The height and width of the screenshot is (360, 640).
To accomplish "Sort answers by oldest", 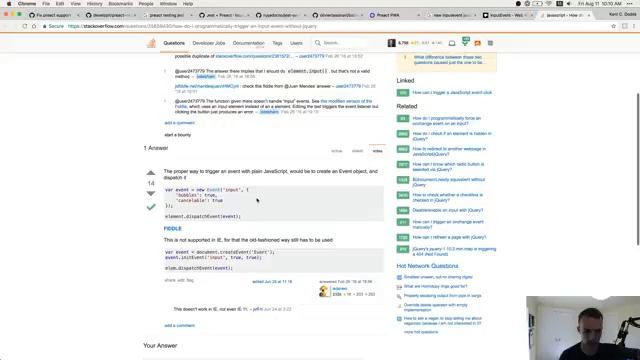I will [358, 151].
